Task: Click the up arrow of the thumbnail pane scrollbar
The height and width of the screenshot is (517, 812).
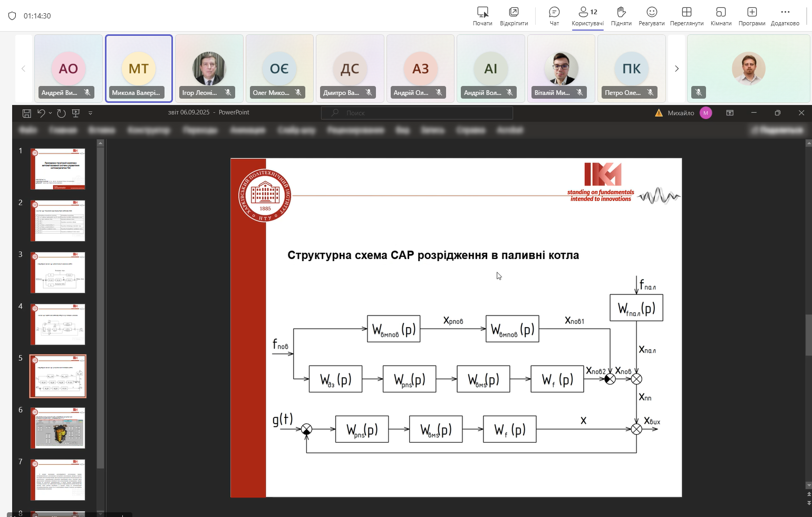Action: pyautogui.click(x=101, y=143)
